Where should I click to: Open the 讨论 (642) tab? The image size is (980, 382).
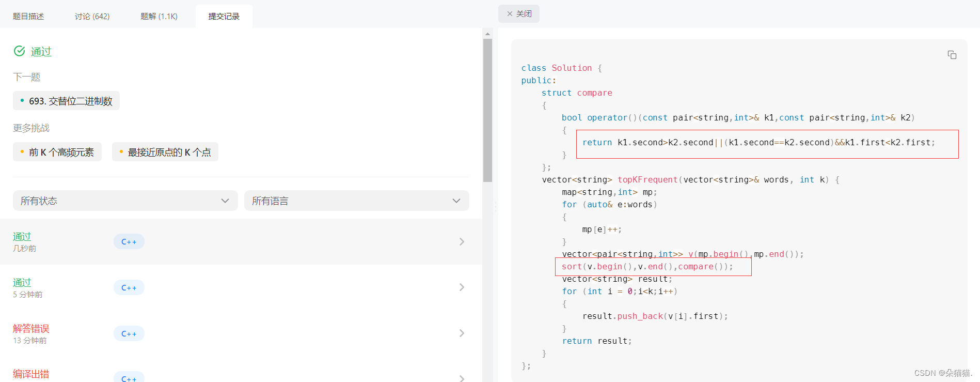click(92, 17)
